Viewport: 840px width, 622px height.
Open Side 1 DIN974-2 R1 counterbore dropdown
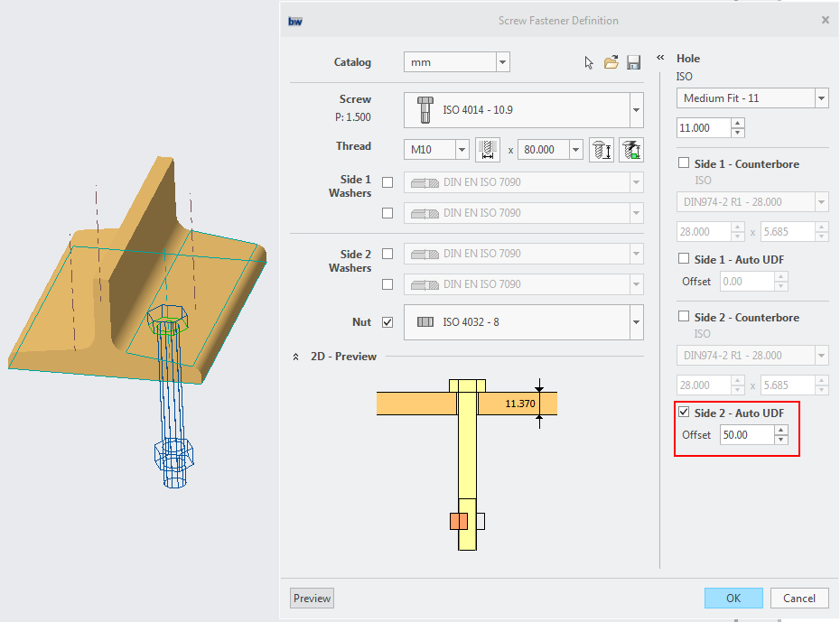point(822,202)
